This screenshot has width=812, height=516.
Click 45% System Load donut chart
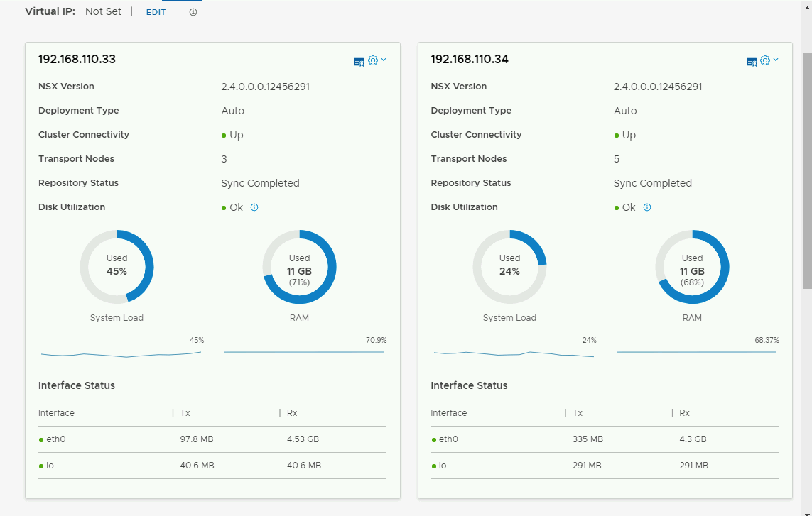pos(117,267)
